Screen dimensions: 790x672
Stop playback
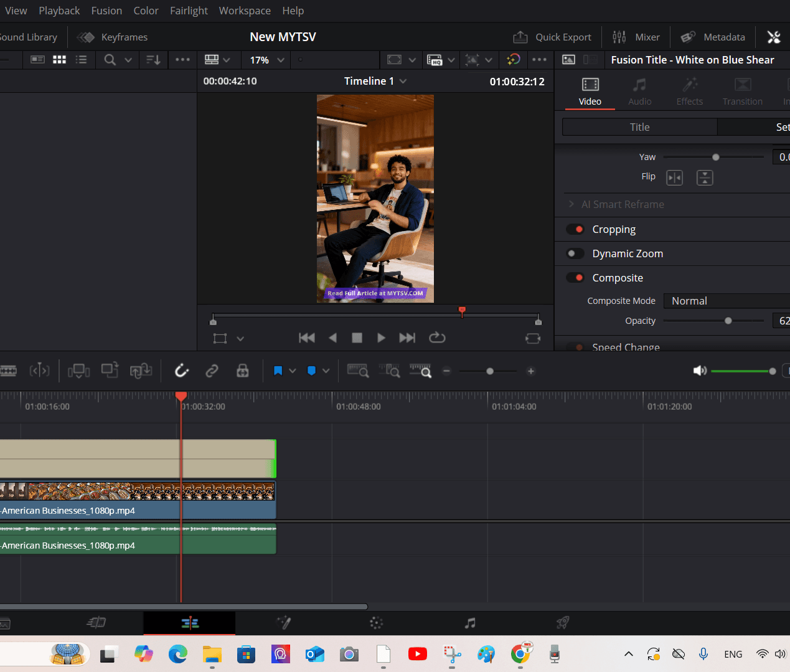pos(357,338)
